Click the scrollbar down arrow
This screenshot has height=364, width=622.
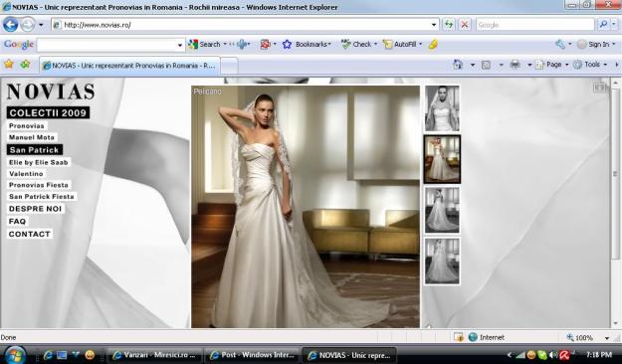click(x=615, y=324)
